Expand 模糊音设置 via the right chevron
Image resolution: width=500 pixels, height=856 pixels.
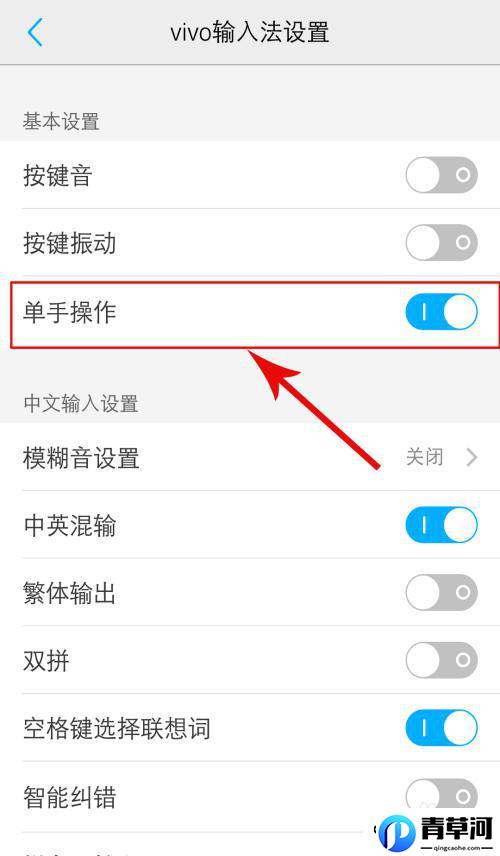point(472,457)
